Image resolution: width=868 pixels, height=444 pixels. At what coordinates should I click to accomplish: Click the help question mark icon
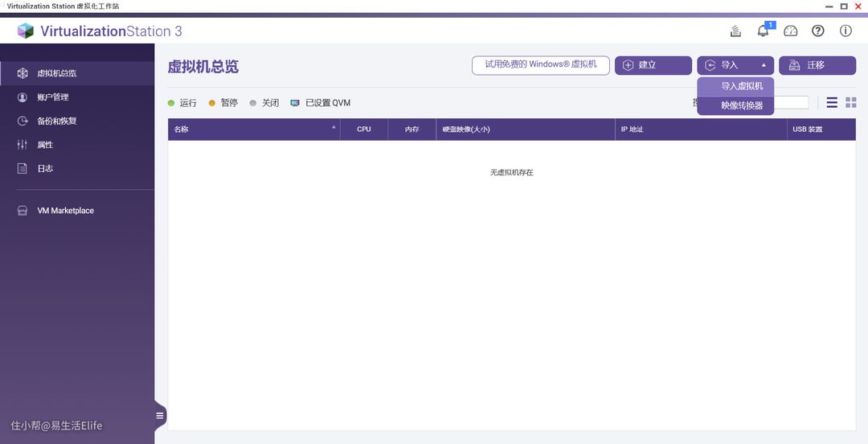(x=818, y=31)
